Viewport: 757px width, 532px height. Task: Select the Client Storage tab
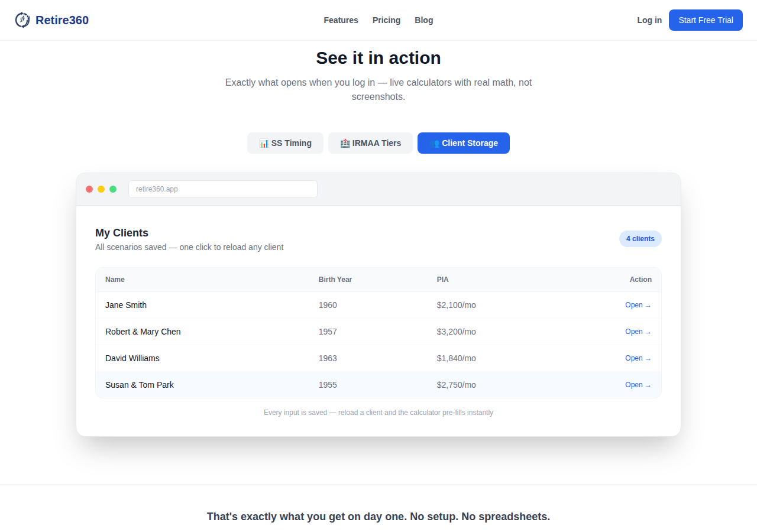click(x=464, y=143)
